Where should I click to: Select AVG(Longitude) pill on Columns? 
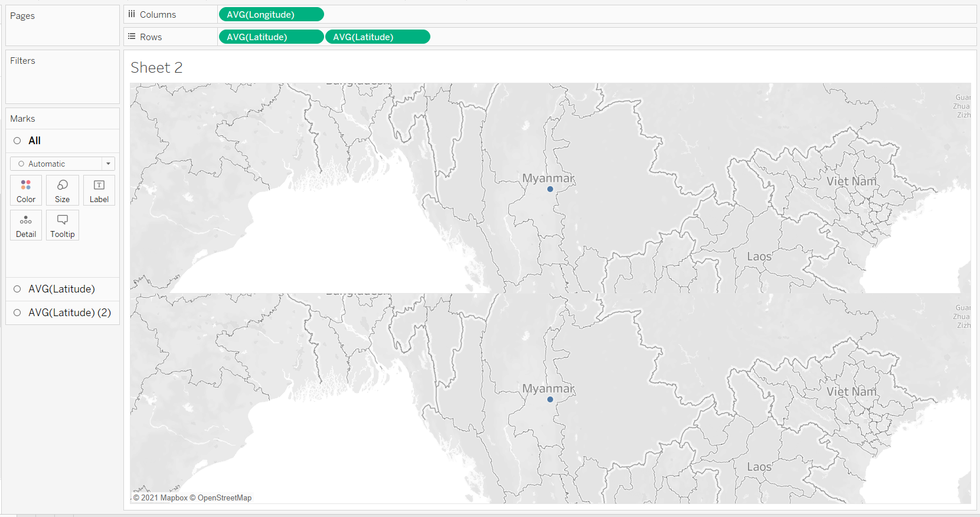point(270,14)
